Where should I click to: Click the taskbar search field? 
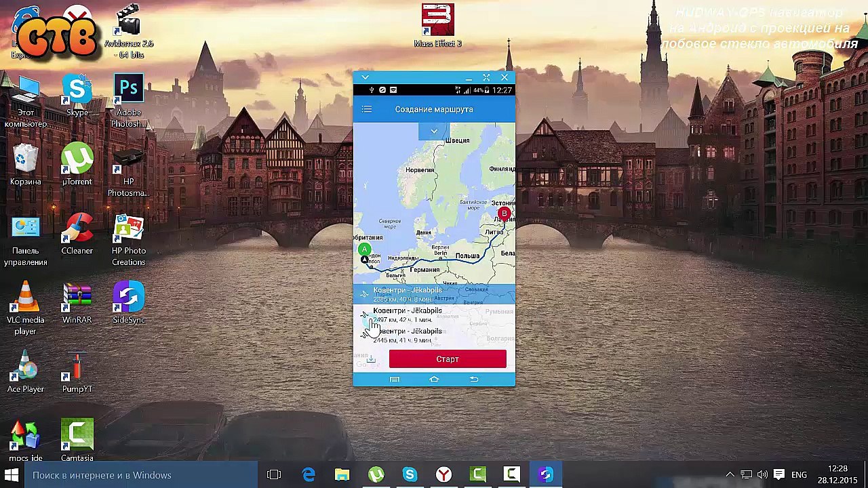pos(141,475)
